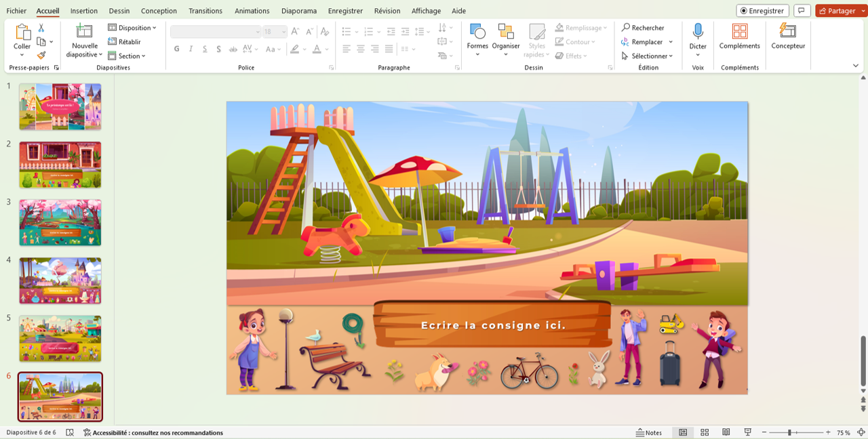Toggle the Notes pane
The width and height of the screenshot is (868, 439).
click(x=649, y=432)
